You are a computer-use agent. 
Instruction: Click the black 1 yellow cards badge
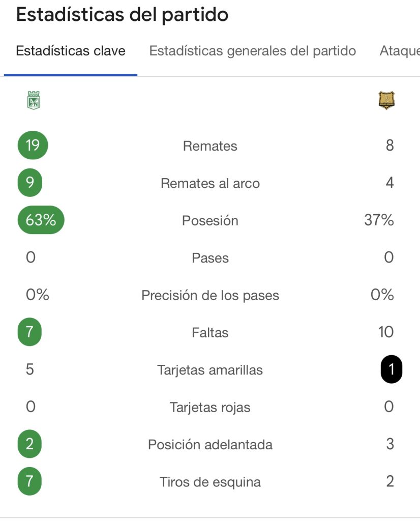[391, 369]
